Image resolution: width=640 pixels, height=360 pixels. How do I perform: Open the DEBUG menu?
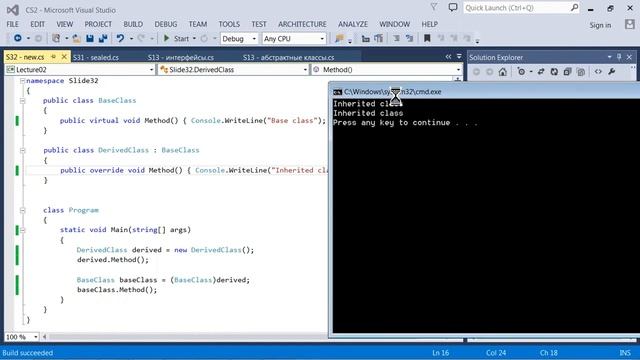coord(166,24)
